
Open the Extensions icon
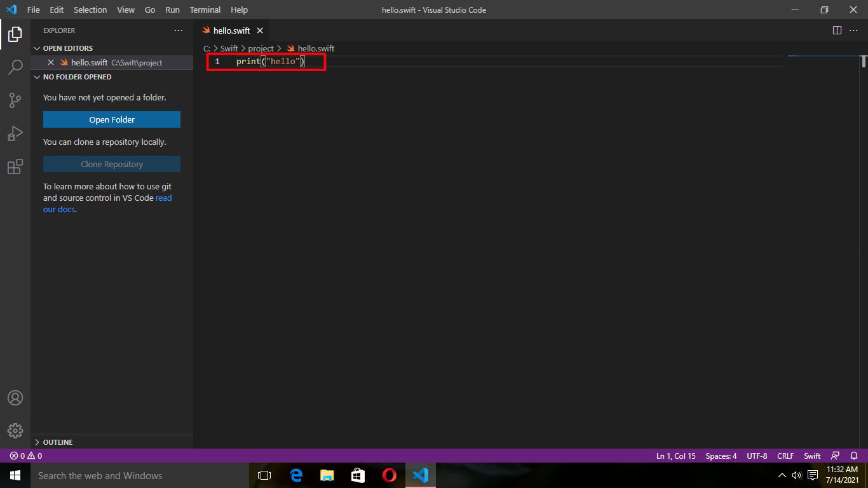15,166
